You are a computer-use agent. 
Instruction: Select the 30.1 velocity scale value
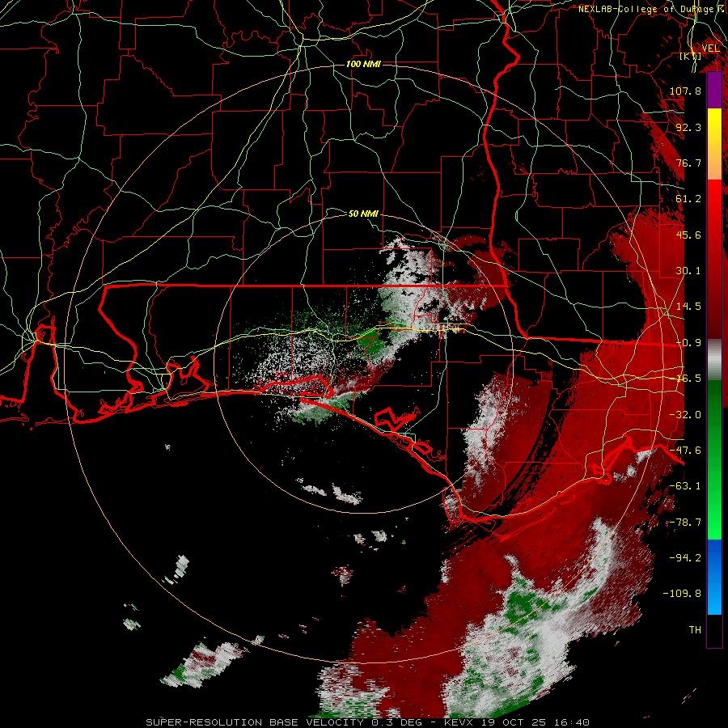click(x=688, y=271)
